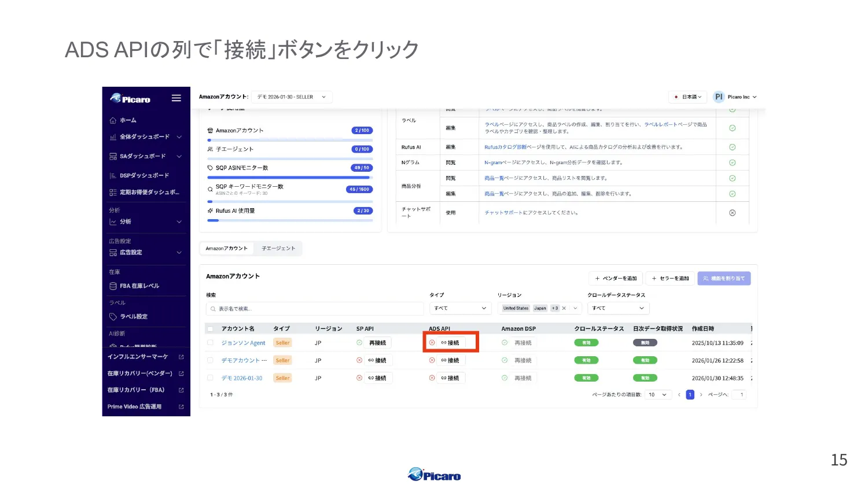Screen dimensions: 868x488
Task: Click ADS API red error icon, ジョンソン Agent row
Action: (x=432, y=343)
